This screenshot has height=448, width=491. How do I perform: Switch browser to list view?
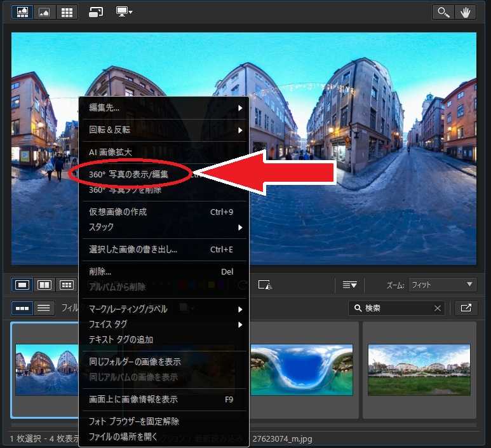44,308
